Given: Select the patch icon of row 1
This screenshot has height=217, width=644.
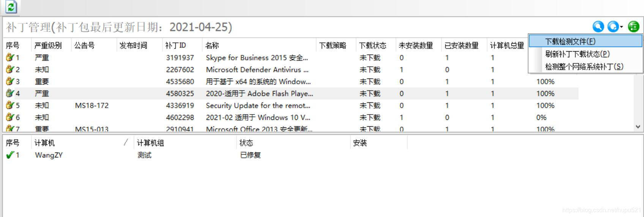Looking at the screenshot, I should [x=10, y=57].
